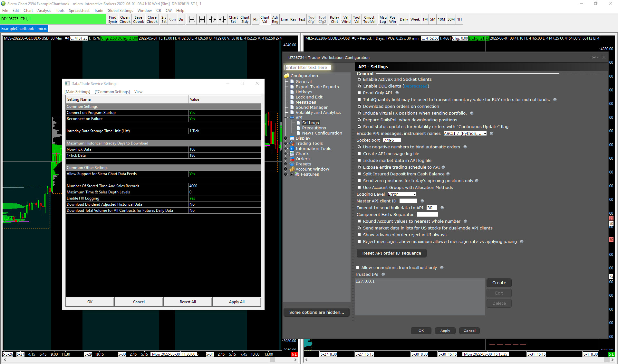Check Create API message log file

point(359,154)
